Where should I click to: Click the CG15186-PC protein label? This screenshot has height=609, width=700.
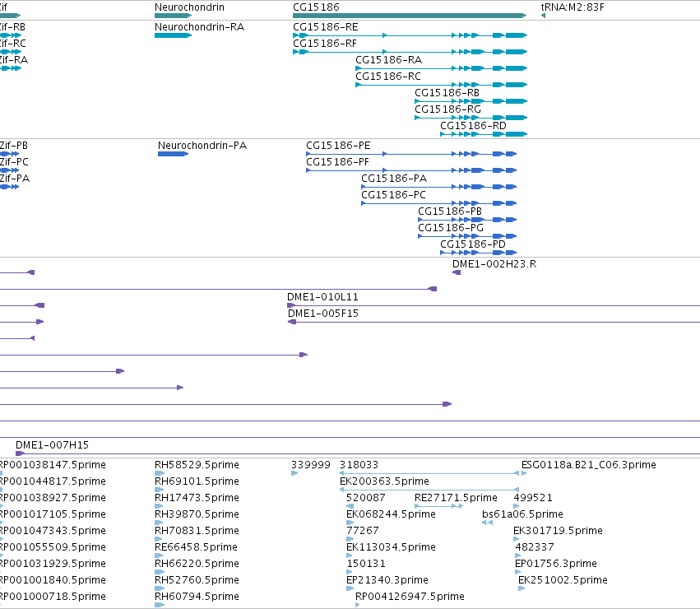coord(393,195)
